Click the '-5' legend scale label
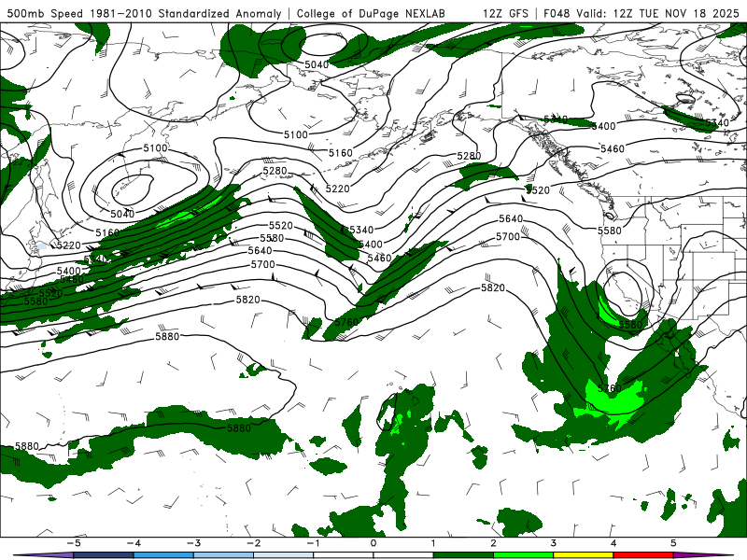This screenshot has width=747, height=560. [x=74, y=543]
